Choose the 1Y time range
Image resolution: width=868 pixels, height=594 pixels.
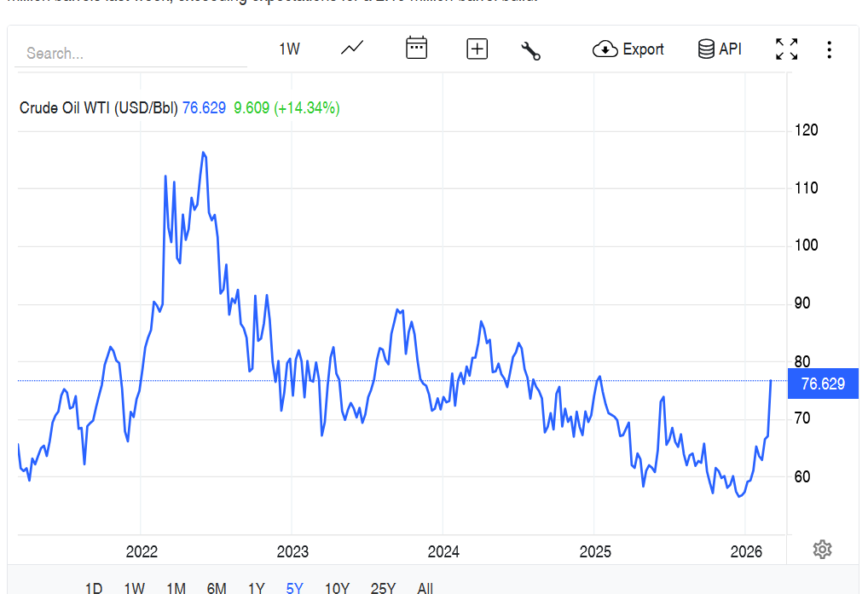(x=256, y=587)
